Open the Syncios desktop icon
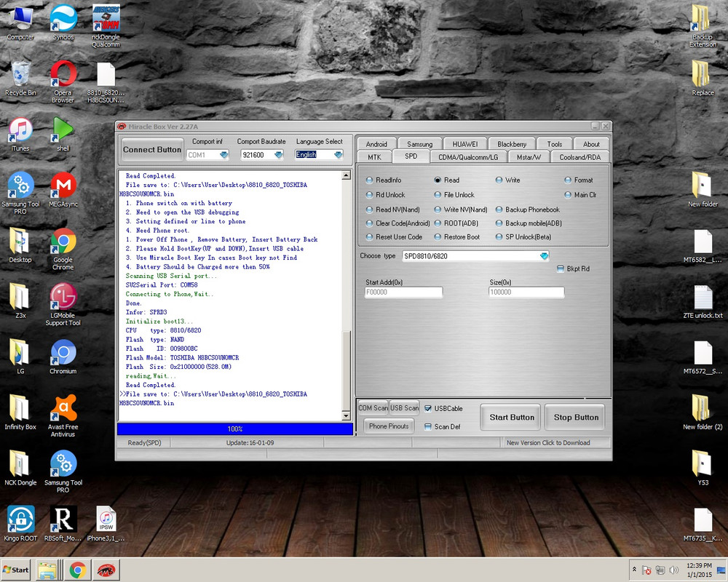 point(63,23)
